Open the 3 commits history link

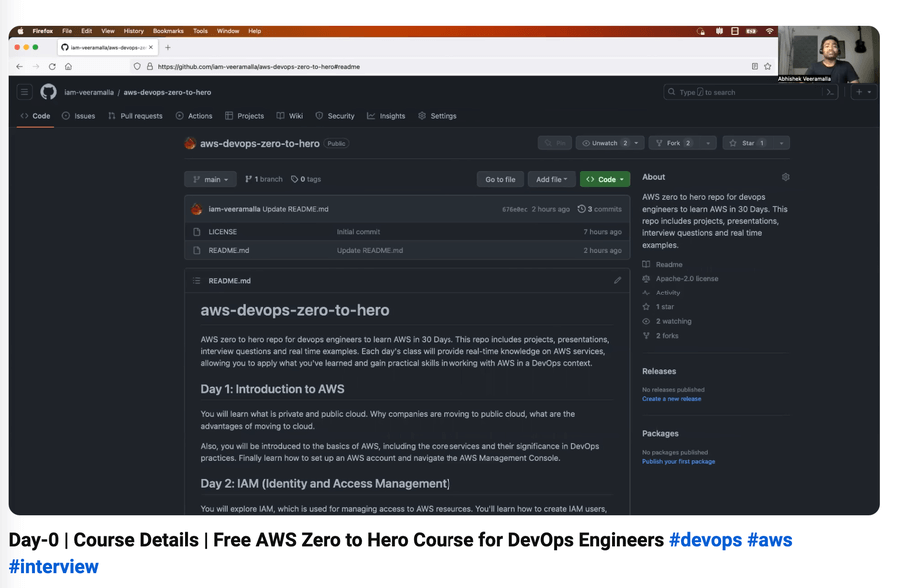[599, 210]
